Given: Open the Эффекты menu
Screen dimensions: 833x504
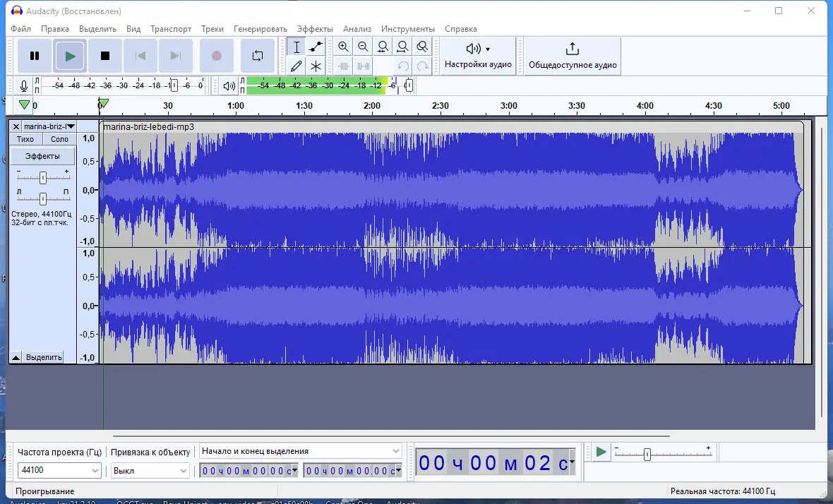Looking at the screenshot, I should [x=315, y=29].
